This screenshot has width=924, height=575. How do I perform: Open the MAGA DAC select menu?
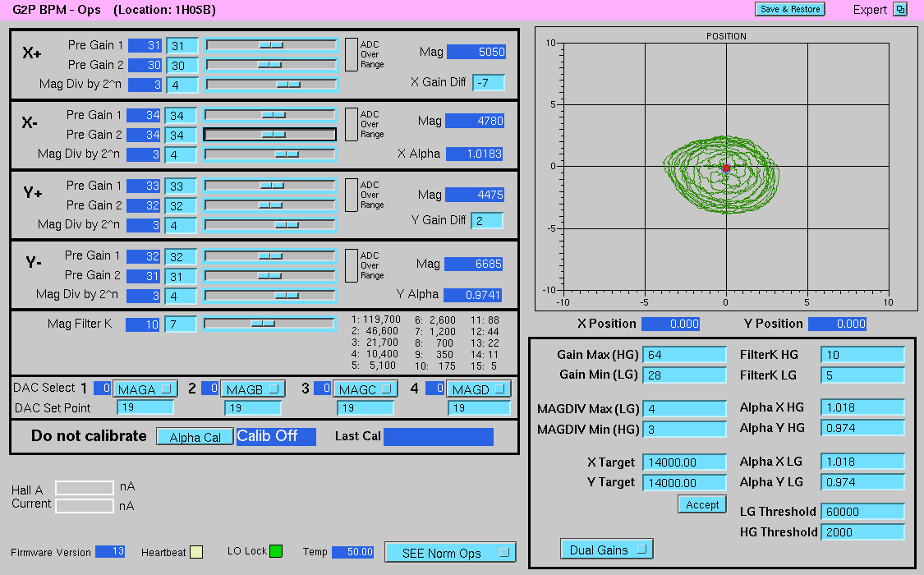[x=145, y=389]
